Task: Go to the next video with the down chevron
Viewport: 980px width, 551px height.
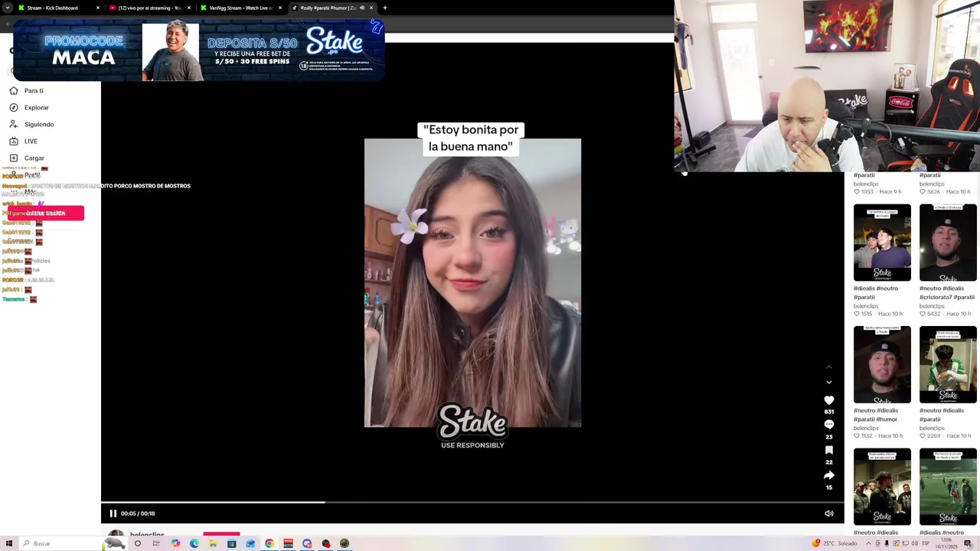Action: pyautogui.click(x=828, y=382)
